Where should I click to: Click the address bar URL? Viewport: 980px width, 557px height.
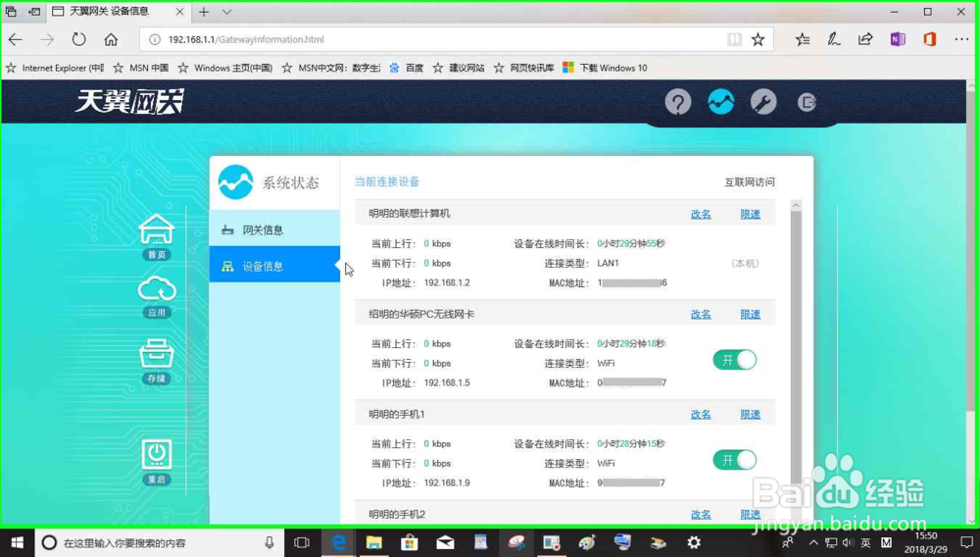(x=246, y=39)
